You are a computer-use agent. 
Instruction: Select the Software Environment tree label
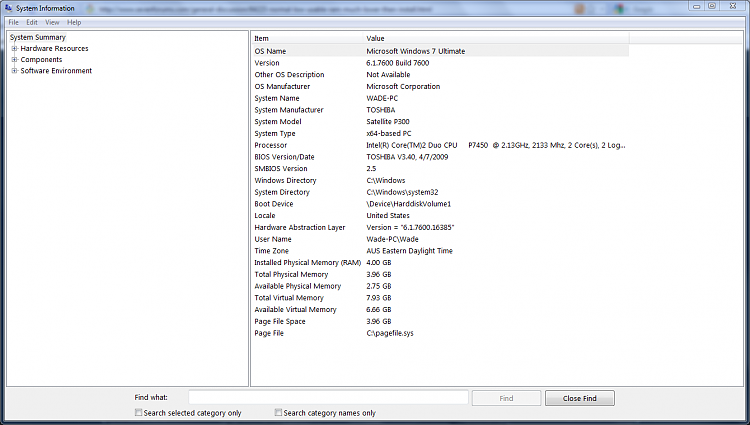click(x=56, y=71)
